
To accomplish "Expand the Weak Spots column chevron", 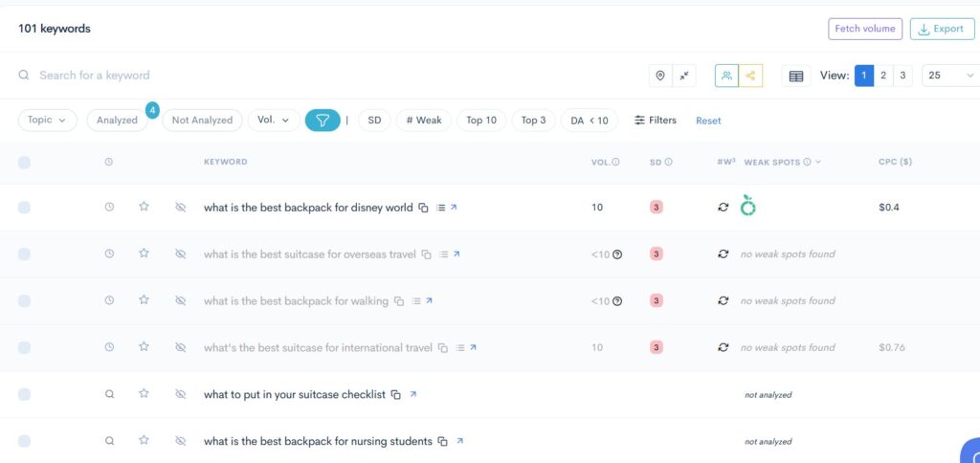I will point(818,162).
